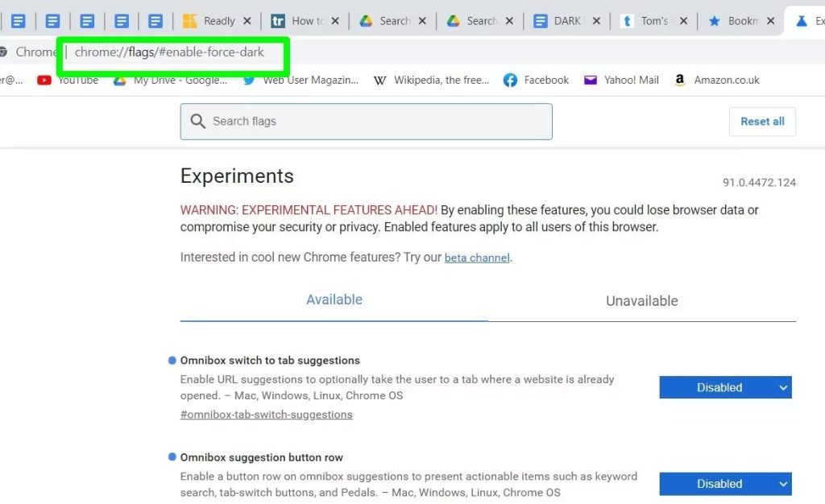
Task: Click the Readly tab favicon
Action: [189, 21]
